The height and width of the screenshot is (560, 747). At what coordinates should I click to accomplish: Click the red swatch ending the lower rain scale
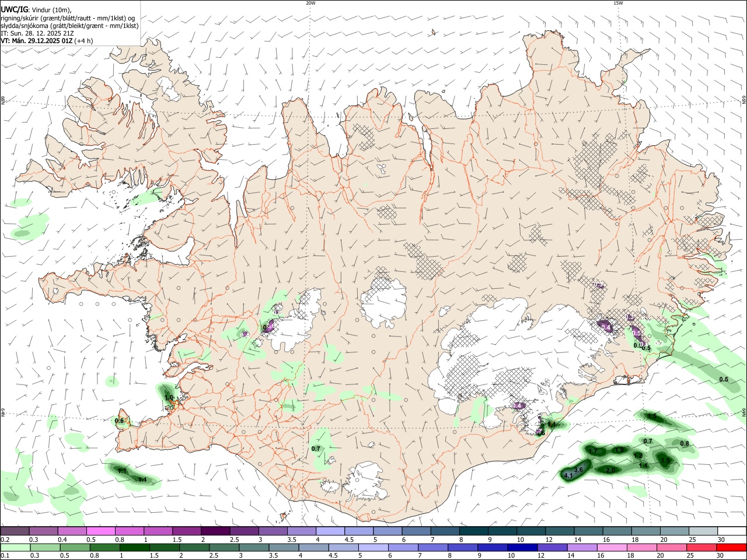[732, 547]
